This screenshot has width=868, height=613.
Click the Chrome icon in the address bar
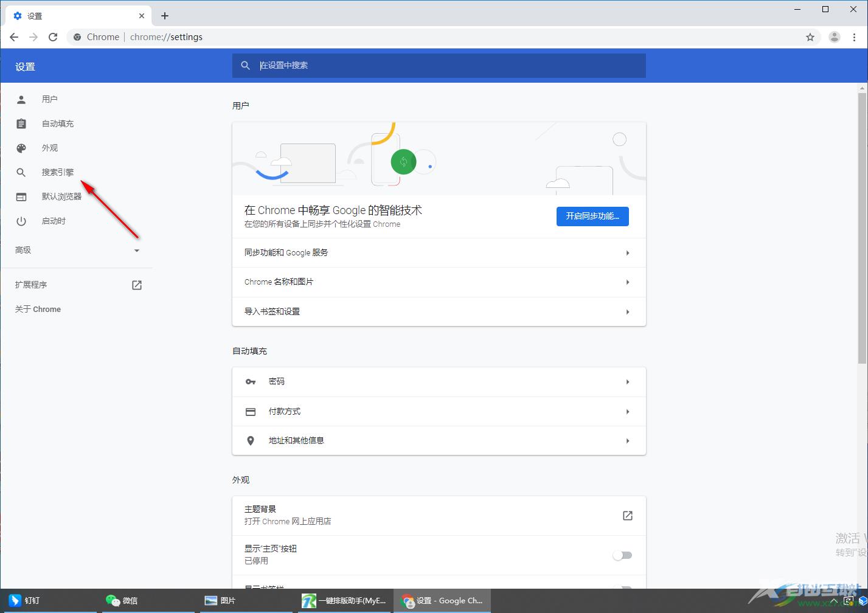coord(77,37)
